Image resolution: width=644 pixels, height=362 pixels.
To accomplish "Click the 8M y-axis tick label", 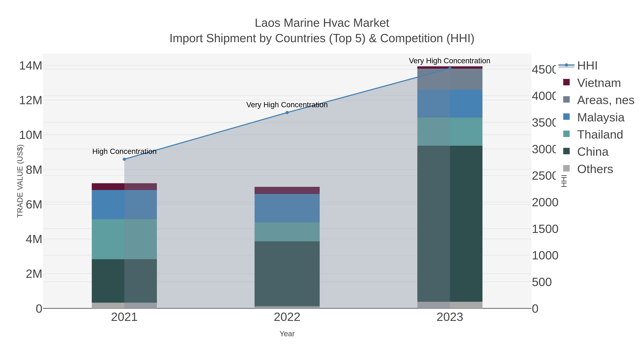I will pos(34,170).
